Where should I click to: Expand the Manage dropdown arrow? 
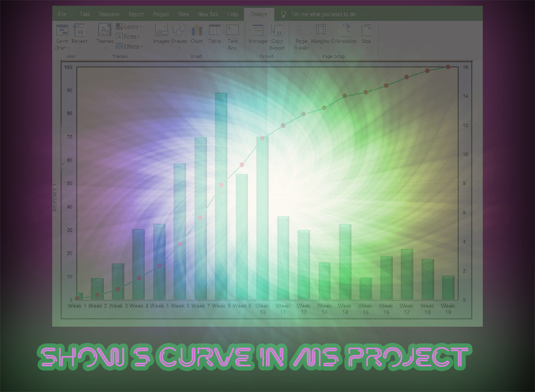pos(258,48)
